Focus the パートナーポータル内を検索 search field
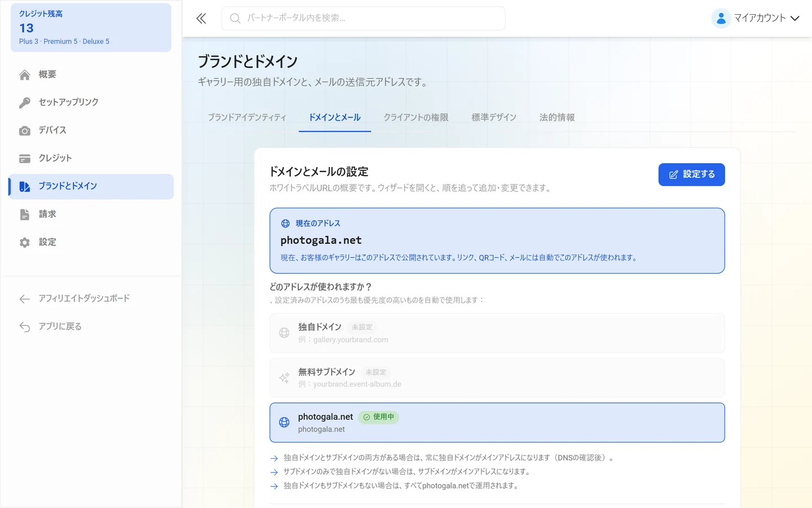 tap(363, 19)
